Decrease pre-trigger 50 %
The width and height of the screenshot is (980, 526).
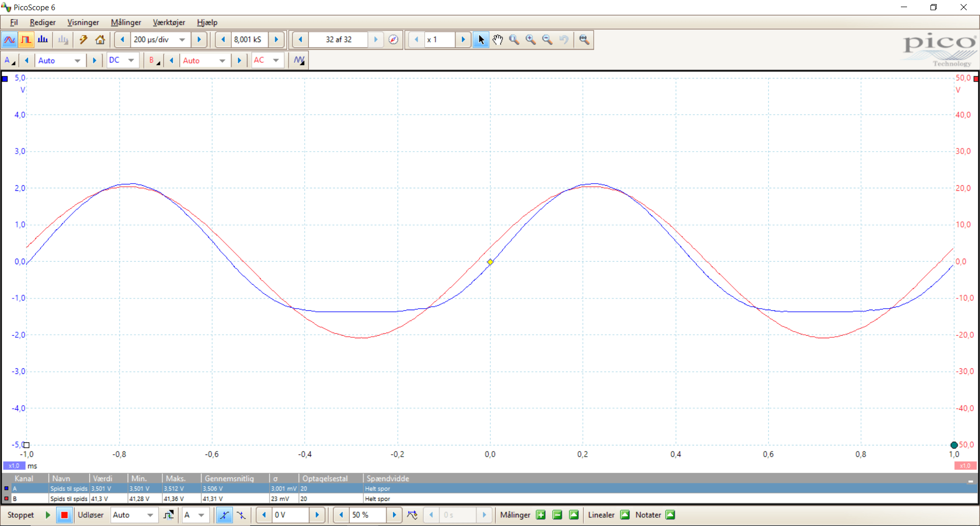(x=341, y=515)
